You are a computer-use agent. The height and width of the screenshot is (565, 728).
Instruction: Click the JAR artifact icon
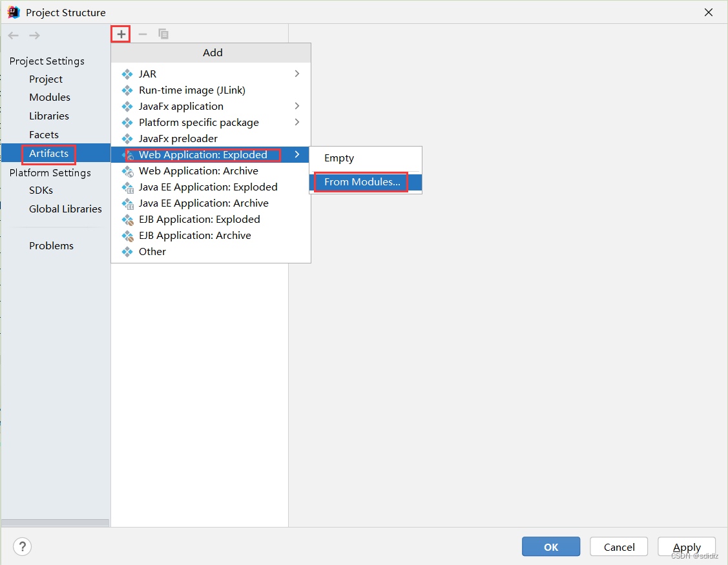tap(127, 74)
